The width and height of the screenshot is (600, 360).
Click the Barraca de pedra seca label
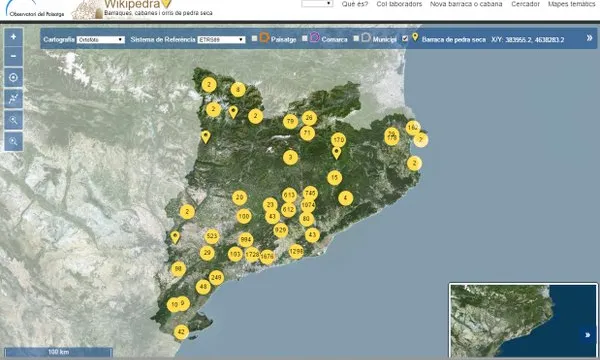click(x=453, y=40)
